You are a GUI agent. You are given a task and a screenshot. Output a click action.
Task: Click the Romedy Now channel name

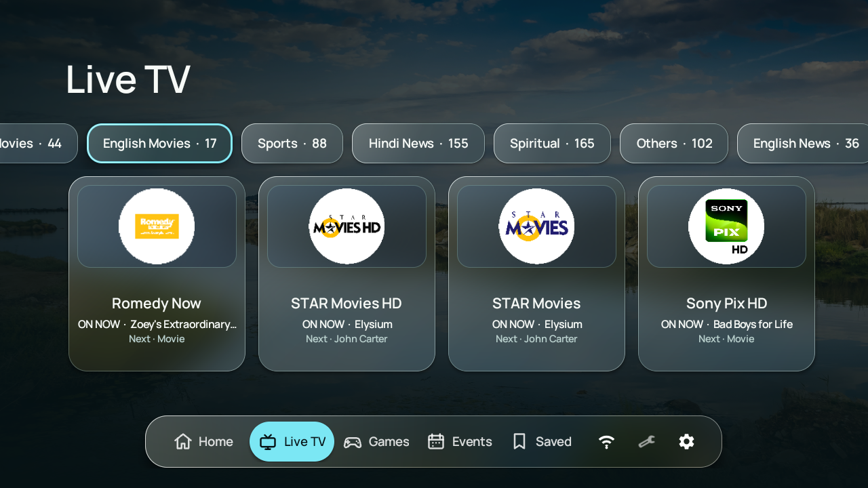click(x=157, y=303)
